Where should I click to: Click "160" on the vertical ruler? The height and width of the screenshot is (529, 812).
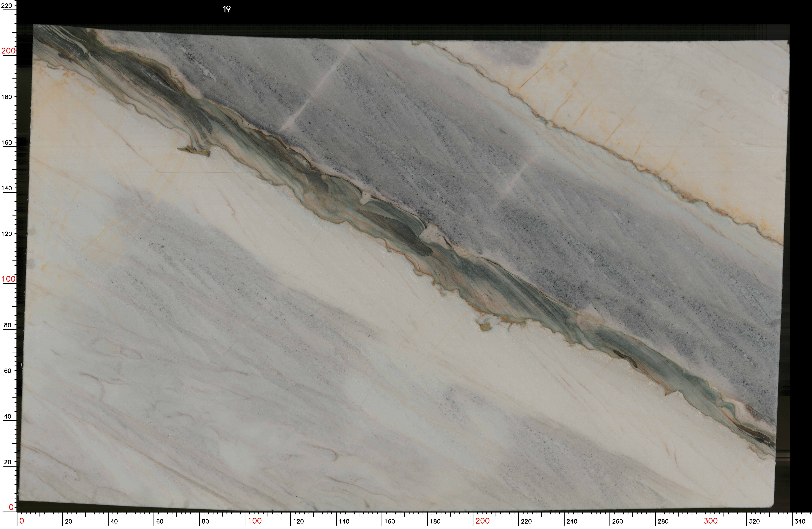(x=7, y=143)
